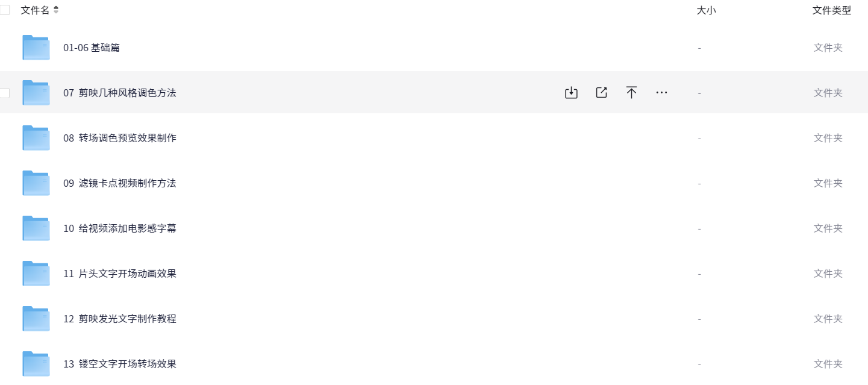This screenshot has width=868, height=385.
Task: Open the 01-06 基础篇 folder icon
Action: 36,48
